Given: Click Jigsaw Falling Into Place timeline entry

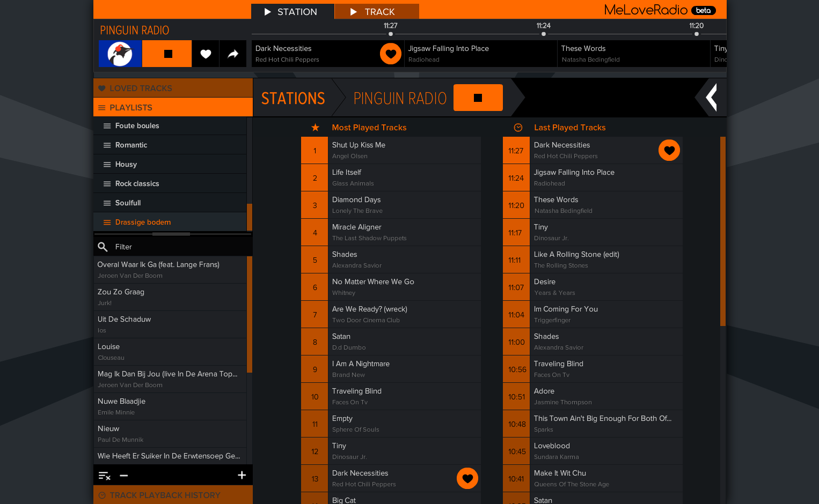Looking at the screenshot, I should coord(480,54).
